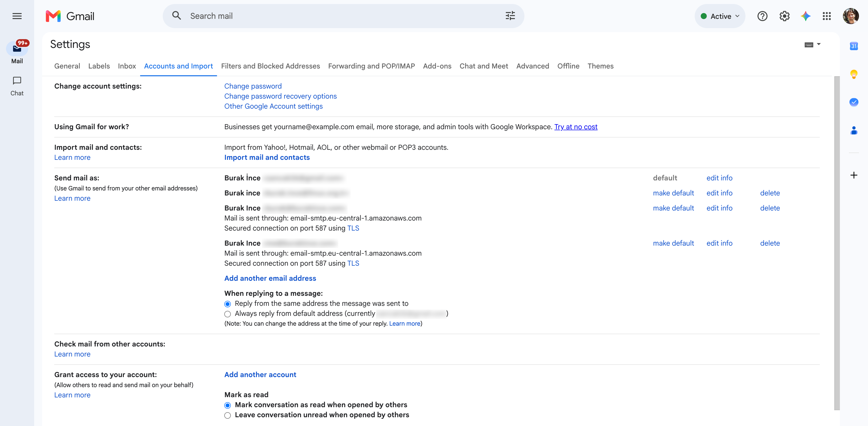Open Google Tasks side panel icon
Viewport: 868px width, 426px height.
(853, 102)
